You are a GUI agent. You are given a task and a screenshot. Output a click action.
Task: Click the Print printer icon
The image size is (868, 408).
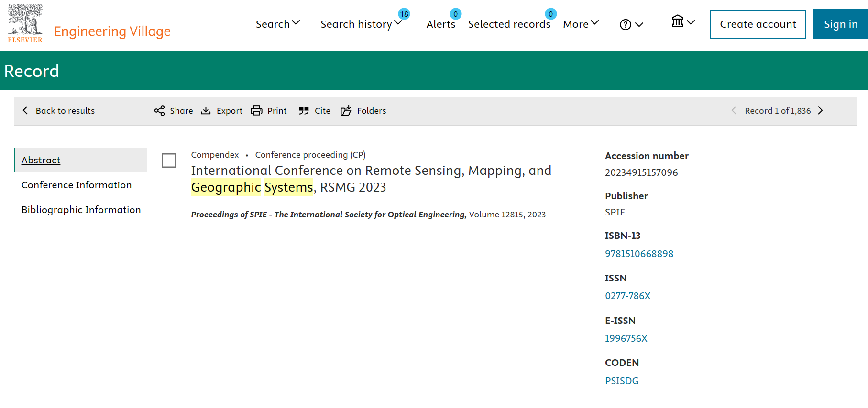click(x=257, y=110)
